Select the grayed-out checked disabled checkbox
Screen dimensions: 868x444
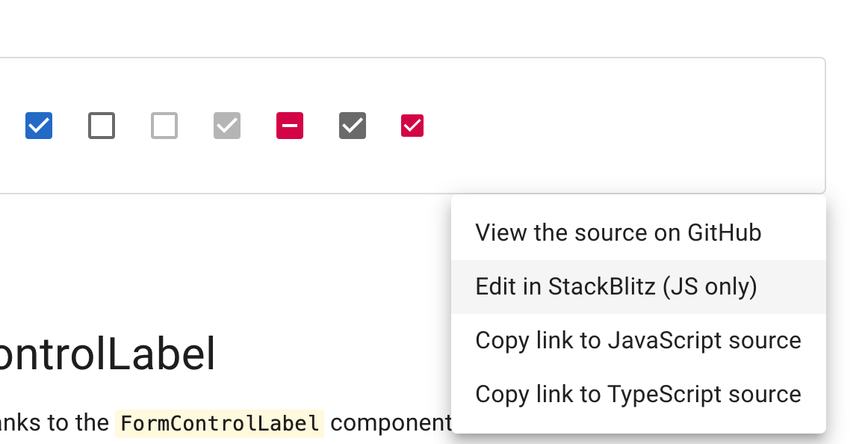click(x=227, y=126)
